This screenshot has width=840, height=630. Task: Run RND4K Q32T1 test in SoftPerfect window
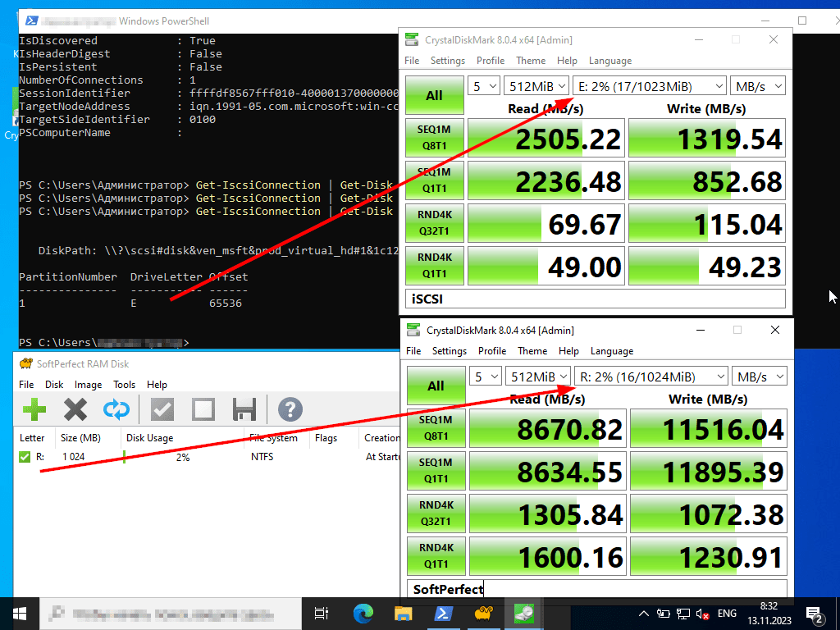tap(436, 514)
